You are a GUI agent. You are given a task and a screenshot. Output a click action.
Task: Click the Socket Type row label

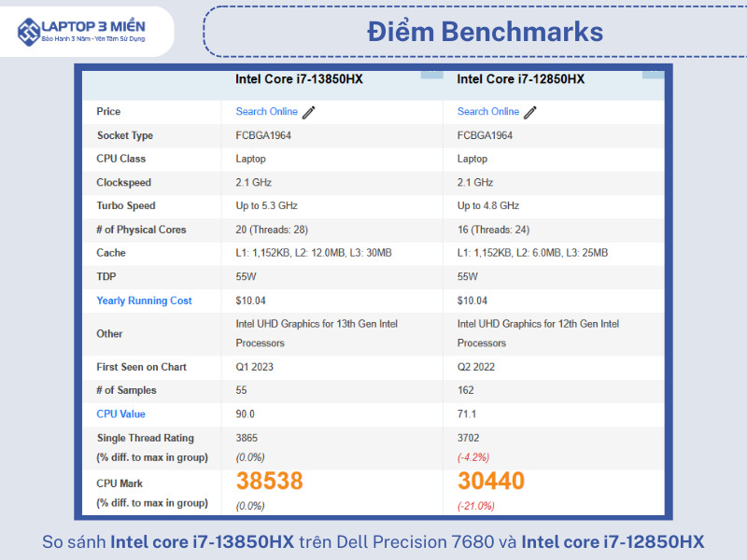(x=125, y=135)
